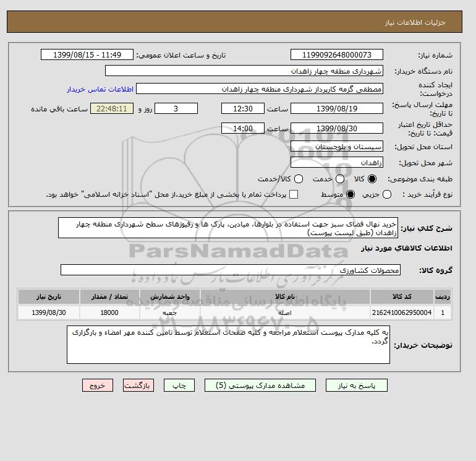Click the شرح کلی نیاز description box
This screenshot has height=461, width=476.
[228, 228]
